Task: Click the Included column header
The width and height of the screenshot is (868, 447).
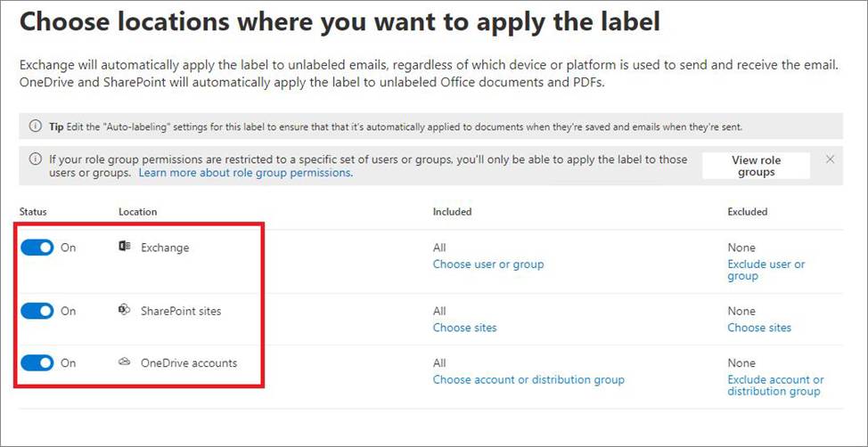Action: coord(452,212)
